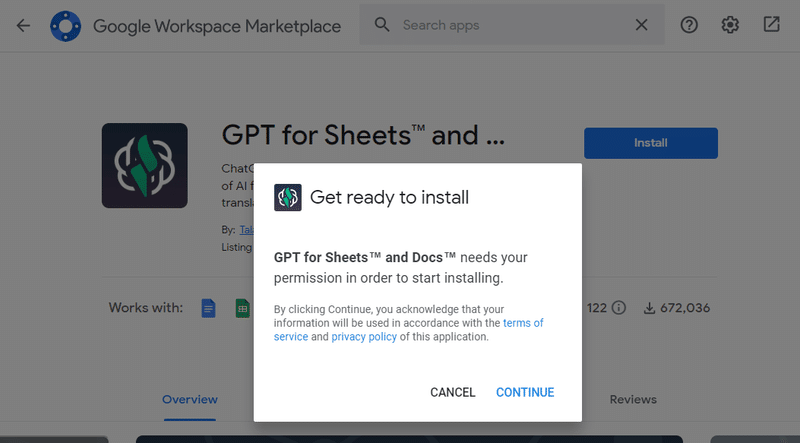Click CONTINUE in the install dialog

point(525,392)
